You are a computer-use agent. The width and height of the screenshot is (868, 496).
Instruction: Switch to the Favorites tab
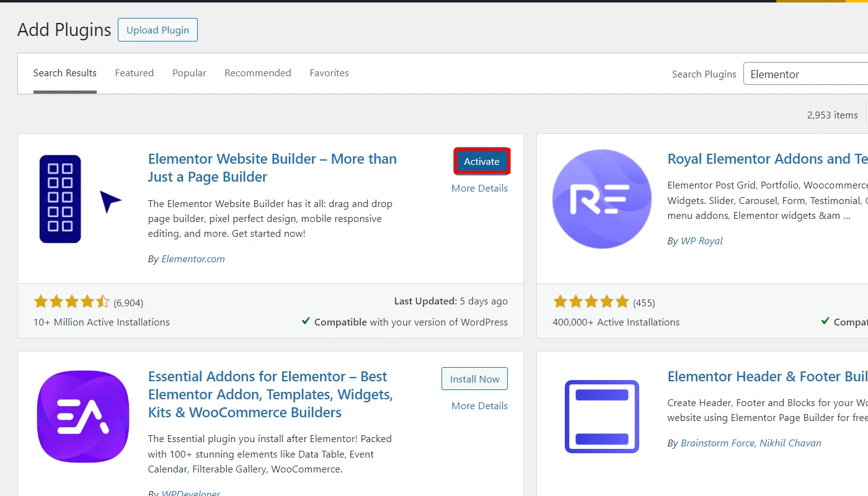(329, 73)
